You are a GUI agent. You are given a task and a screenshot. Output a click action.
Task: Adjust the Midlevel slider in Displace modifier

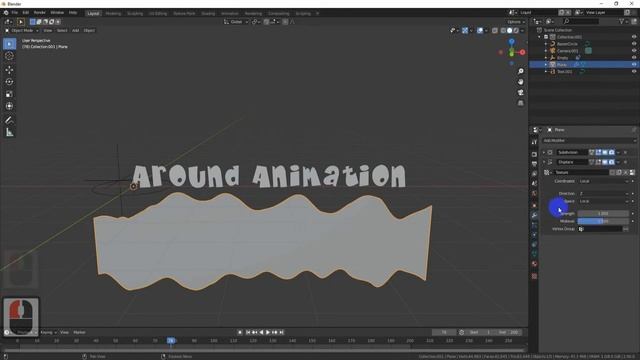click(x=603, y=221)
